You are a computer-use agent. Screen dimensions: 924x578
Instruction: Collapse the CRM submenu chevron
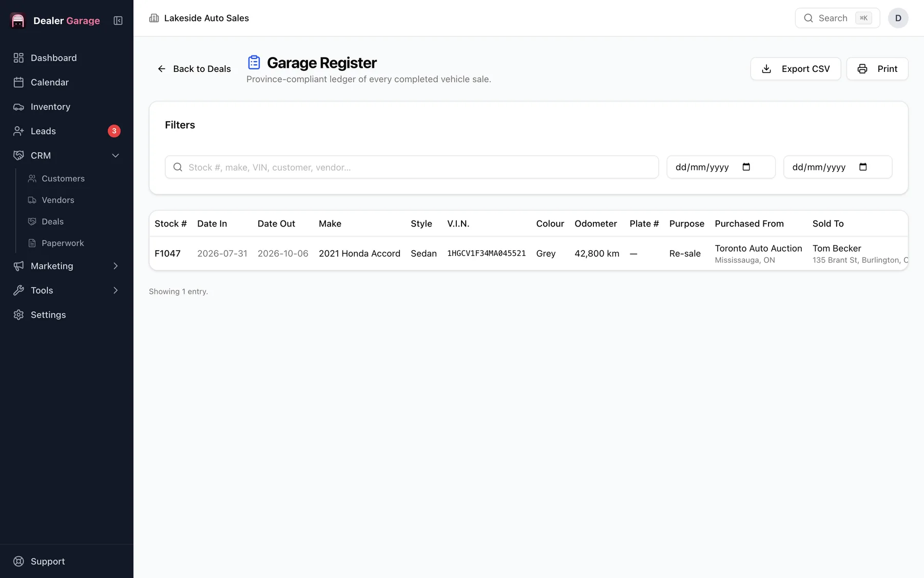115,156
